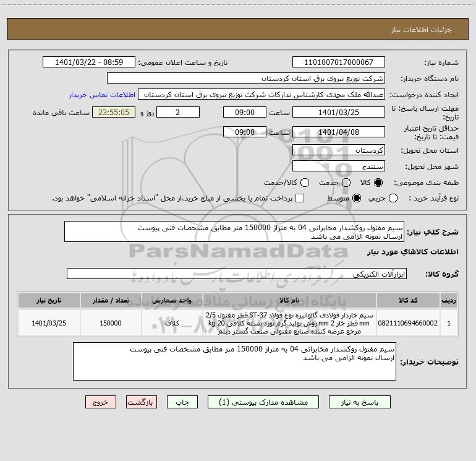
Task: Click the product name cell سیم خاردار فولادی
Action: coord(289,323)
